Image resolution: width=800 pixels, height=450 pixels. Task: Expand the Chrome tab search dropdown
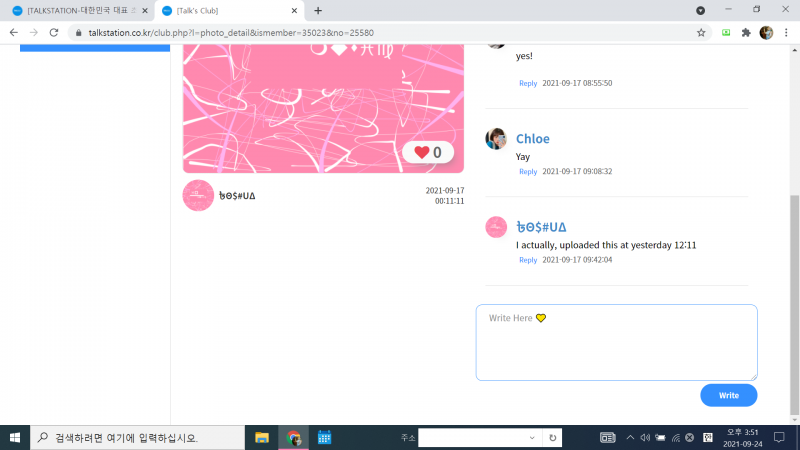[699, 10]
